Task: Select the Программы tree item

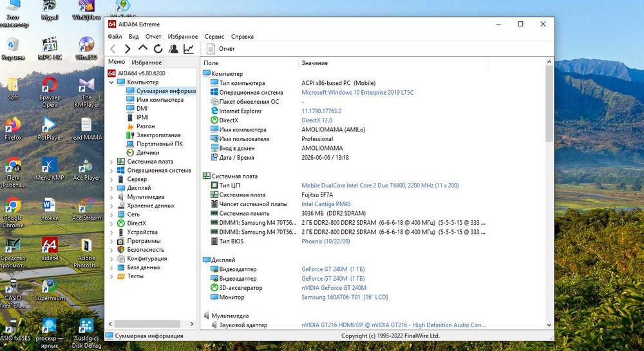Action: tap(139, 241)
